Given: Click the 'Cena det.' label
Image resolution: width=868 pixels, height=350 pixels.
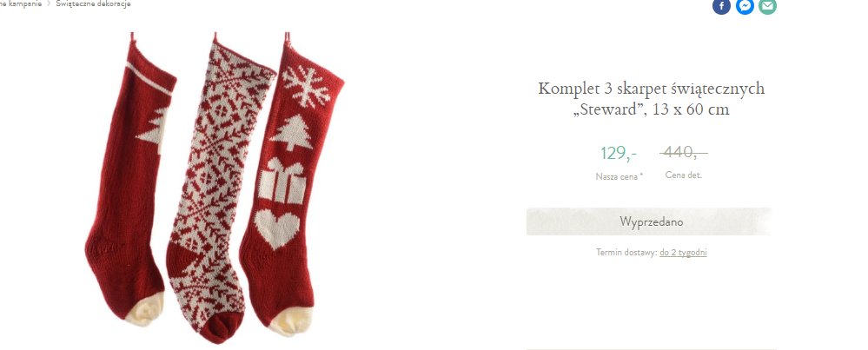Looking at the screenshot, I should pyautogui.click(x=683, y=175).
